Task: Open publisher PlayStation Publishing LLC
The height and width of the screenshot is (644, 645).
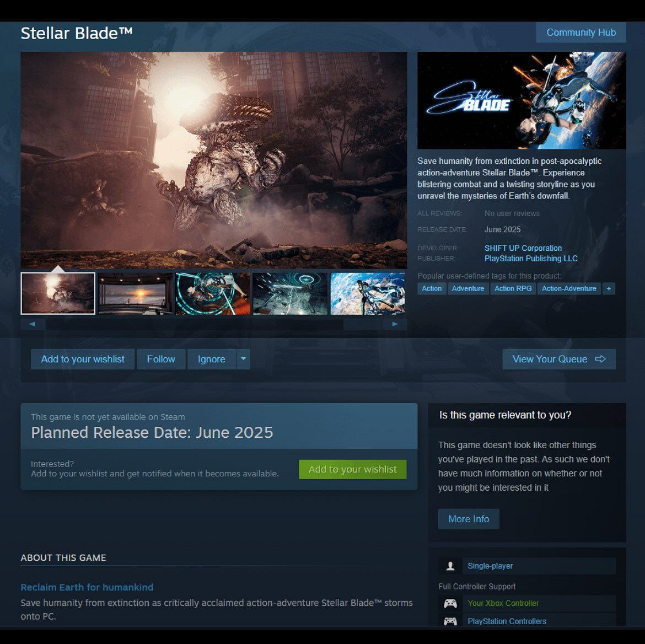Action: [x=531, y=259]
